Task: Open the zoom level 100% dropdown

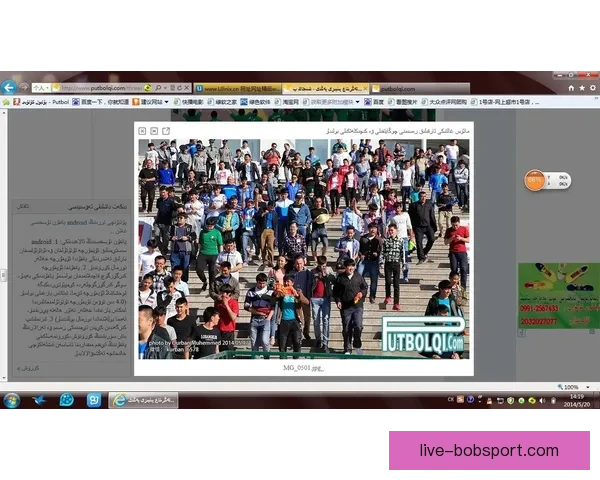Action: tap(572, 387)
